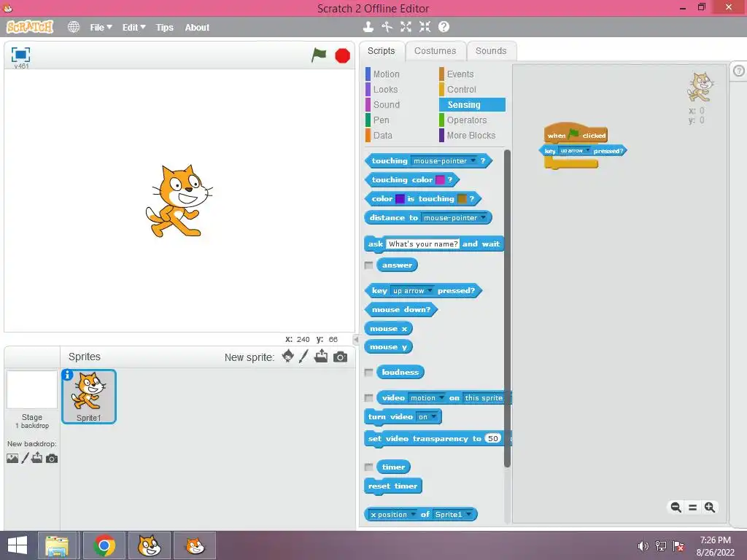Viewport: 747px width, 560px height.
Task: Expand video motion dropdown
Action: [441, 397]
